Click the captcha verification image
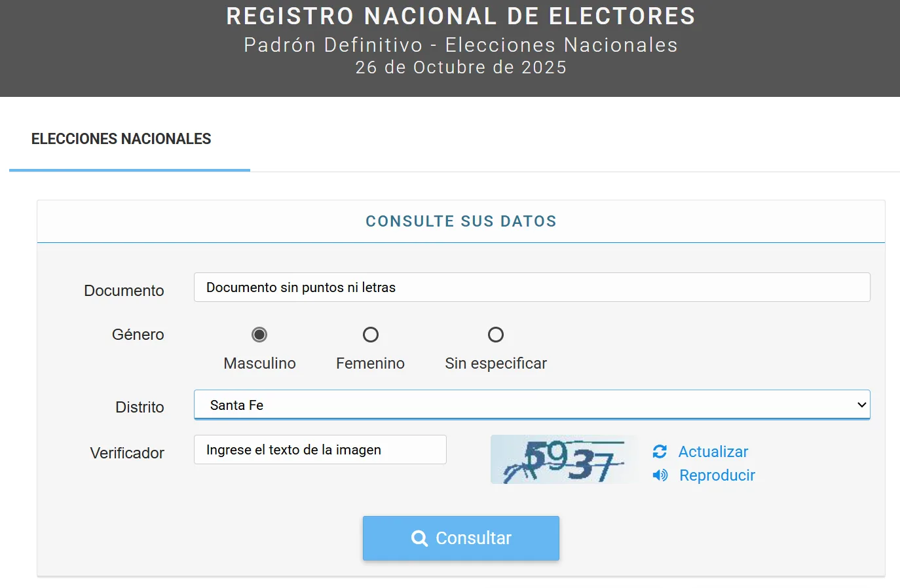Image resolution: width=900 pixels, height=588 pixels. pyautogui.click(x=563, y=460)
